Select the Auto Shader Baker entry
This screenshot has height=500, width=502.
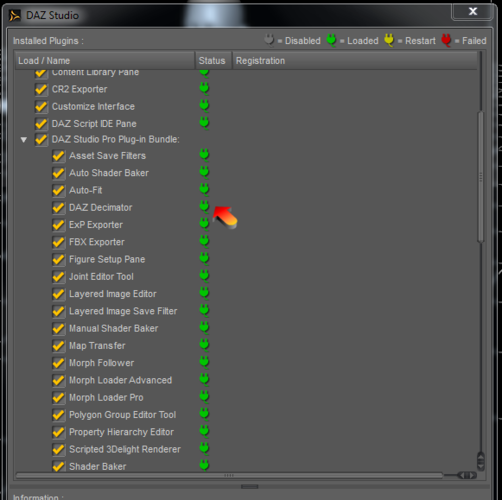click(x=109, y=173)
